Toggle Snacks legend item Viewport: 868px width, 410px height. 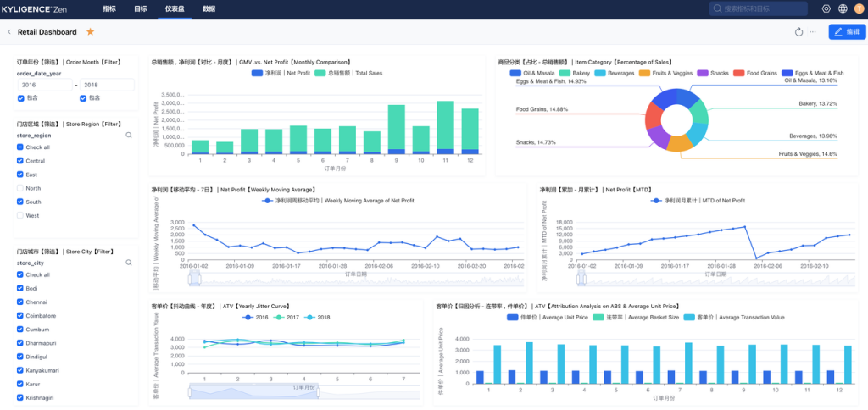[x=712, y=73]
